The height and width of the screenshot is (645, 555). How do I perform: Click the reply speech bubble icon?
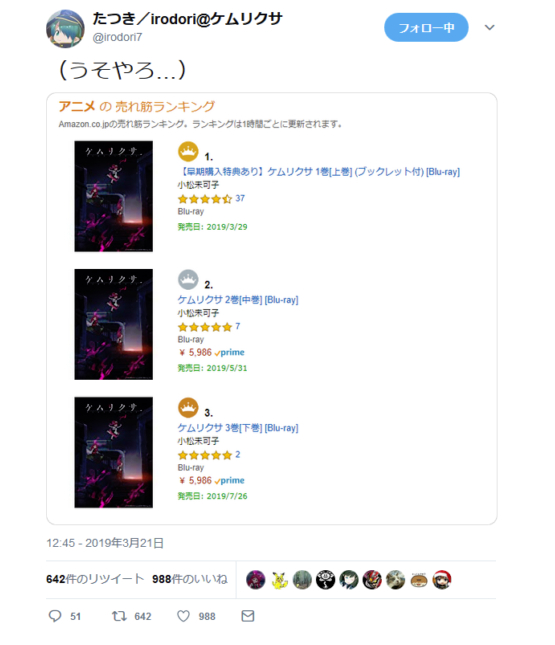tap(55, 616)
